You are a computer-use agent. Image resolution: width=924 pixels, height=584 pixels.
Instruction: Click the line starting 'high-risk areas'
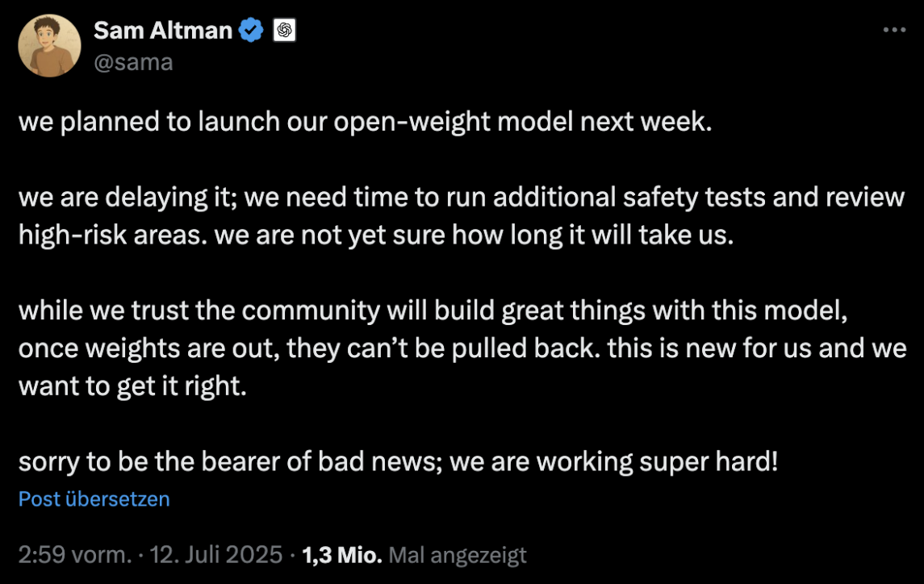(x=376, y=235)
